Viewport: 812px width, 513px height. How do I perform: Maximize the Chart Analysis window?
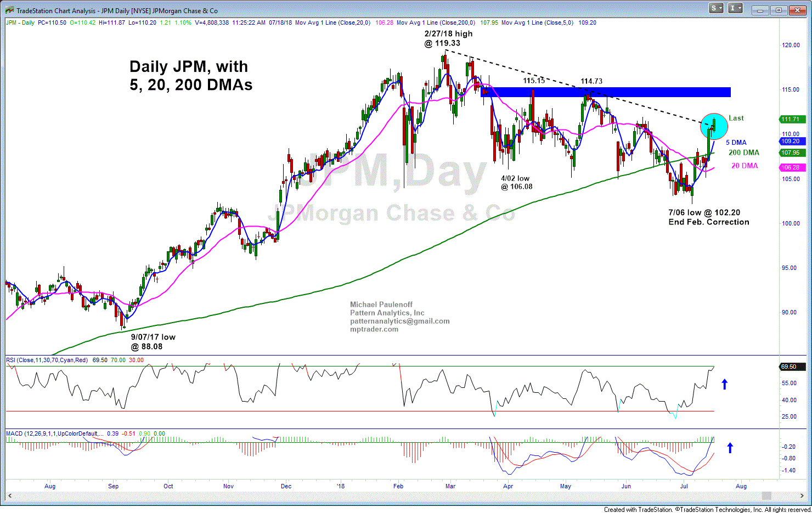(x=778, y=10)
